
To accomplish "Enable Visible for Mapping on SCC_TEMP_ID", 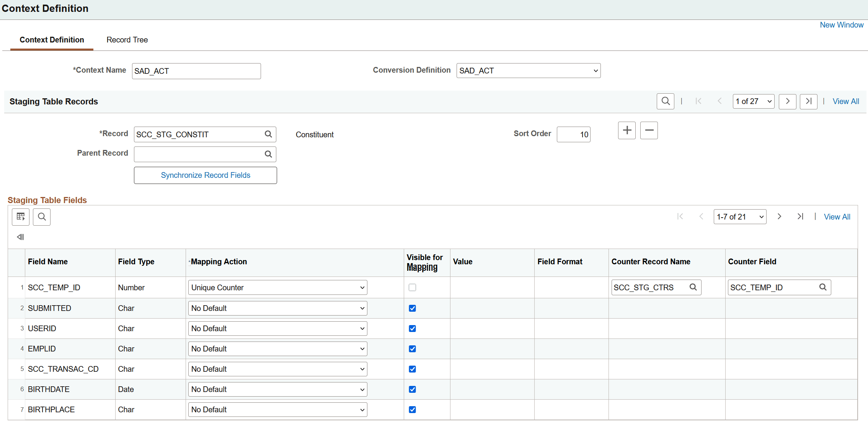I will [x=412, y=288].
